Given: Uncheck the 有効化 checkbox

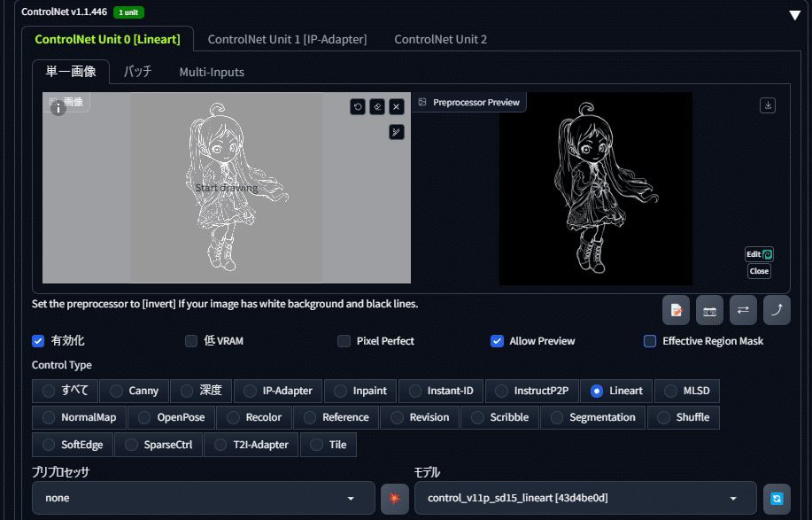Looking at the screenshot, I should click(38, 341).
